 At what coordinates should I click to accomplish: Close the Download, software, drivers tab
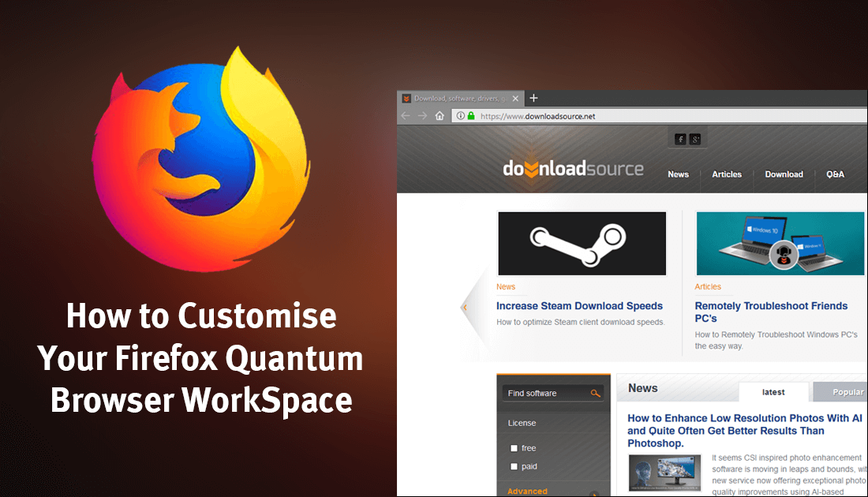515,99
